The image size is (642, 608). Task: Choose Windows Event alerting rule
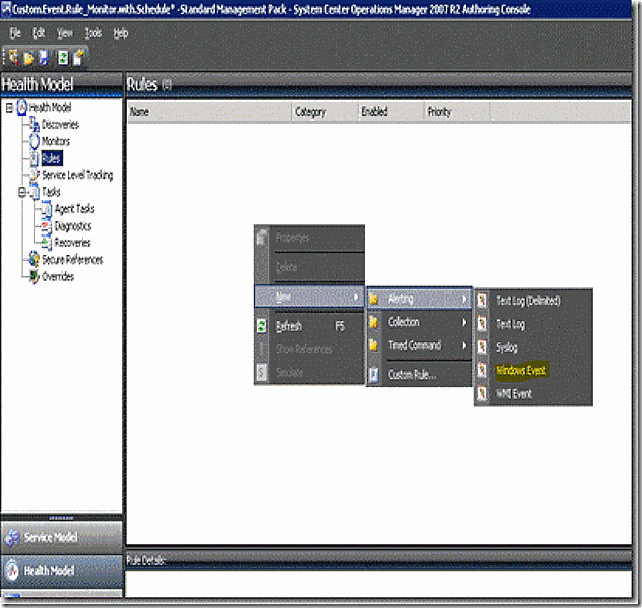click(x=534, y=371)
